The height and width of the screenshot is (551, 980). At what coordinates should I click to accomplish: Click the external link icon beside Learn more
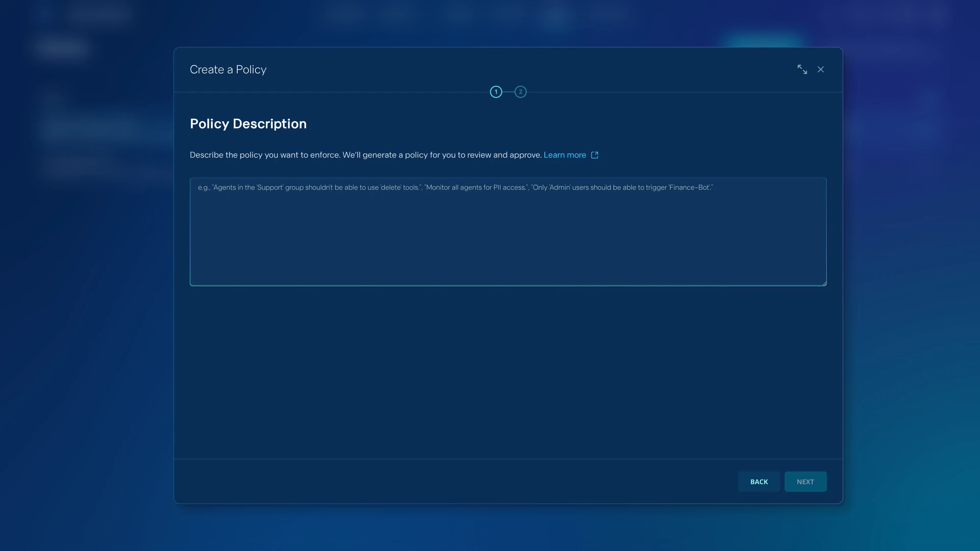click(x=595, y=155)
